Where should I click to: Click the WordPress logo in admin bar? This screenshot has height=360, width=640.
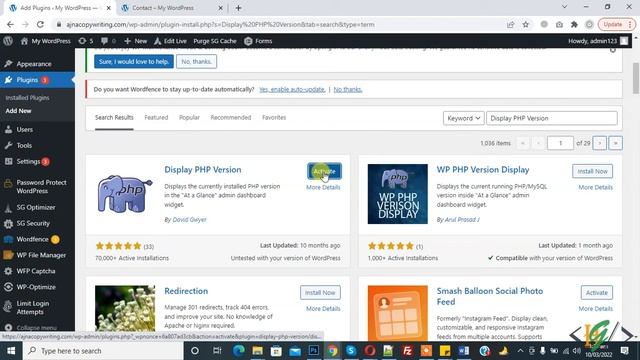click(8, 41)
